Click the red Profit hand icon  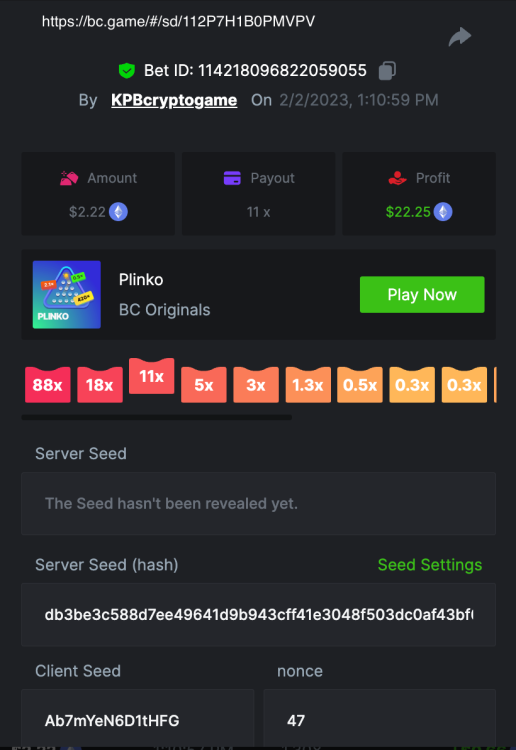pyautogui.click(x=397, y=178)
